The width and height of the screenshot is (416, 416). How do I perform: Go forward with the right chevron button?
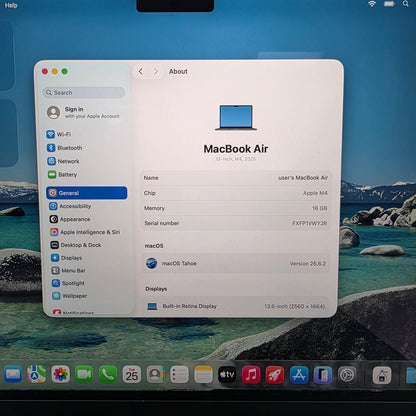[156, 71]
